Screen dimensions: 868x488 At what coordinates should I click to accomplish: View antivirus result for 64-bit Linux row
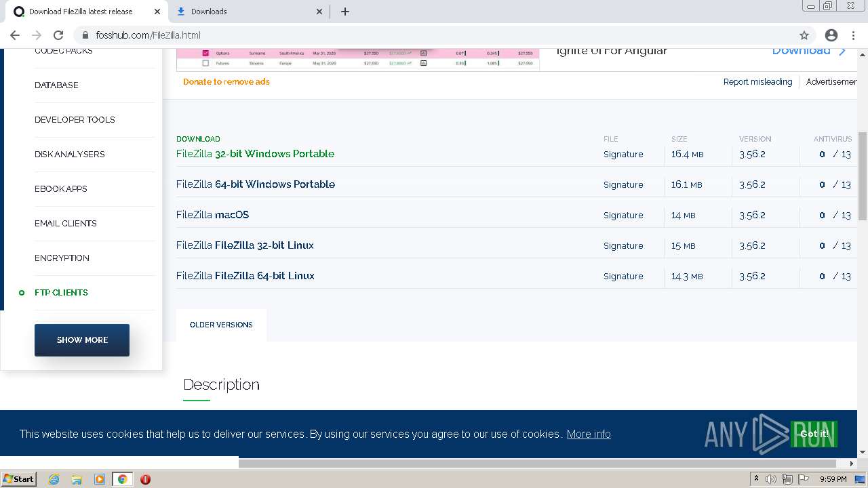[x=835, y=277]
